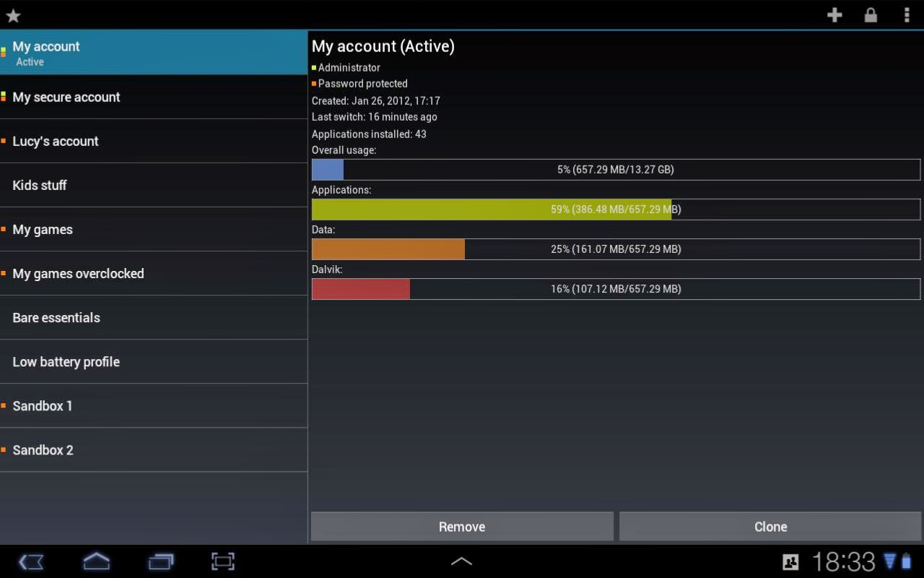Image resolution: width=924 pixels, height=578 pixels.
Task: Tap the Back navigation arrow
Action: (31, 561)
